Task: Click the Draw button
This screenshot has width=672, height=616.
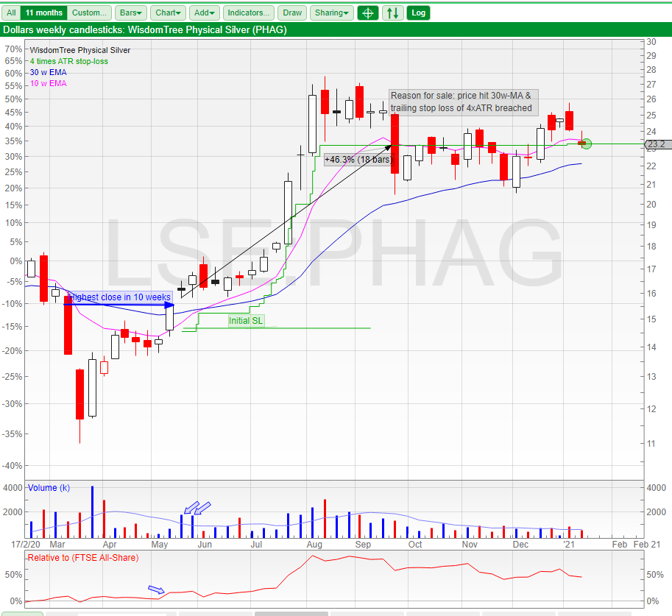Action: pyautogui.click(x=292, y=13)
